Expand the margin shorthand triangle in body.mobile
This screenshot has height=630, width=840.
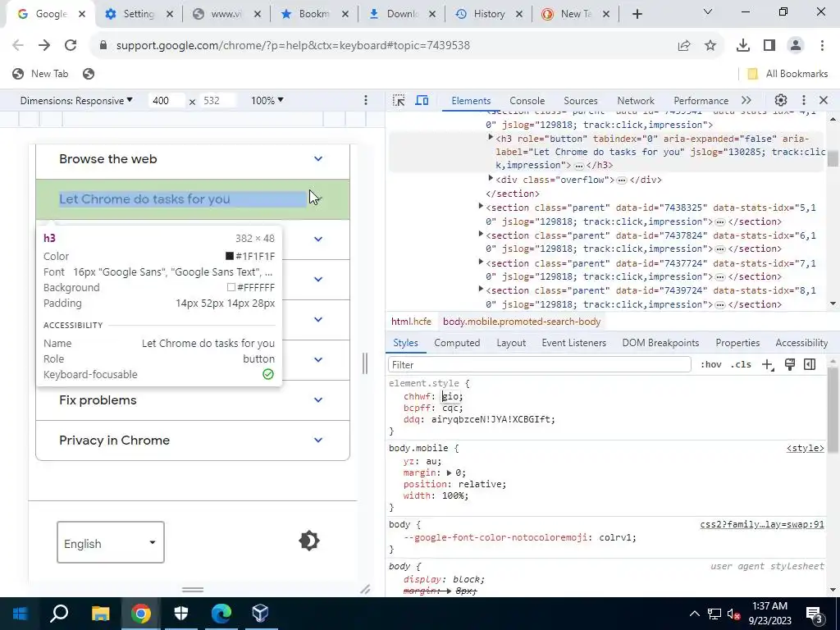[x=449, y=473]
